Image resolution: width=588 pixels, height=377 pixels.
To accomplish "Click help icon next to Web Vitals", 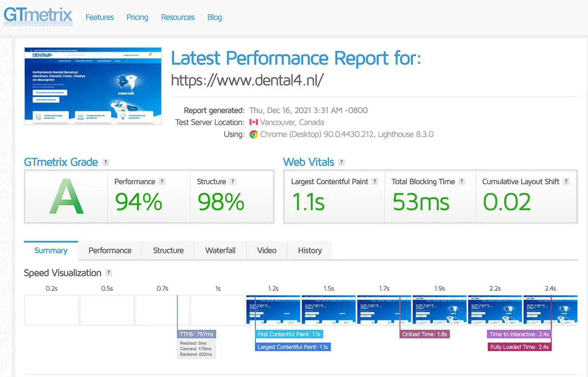I will pos(342,162).
